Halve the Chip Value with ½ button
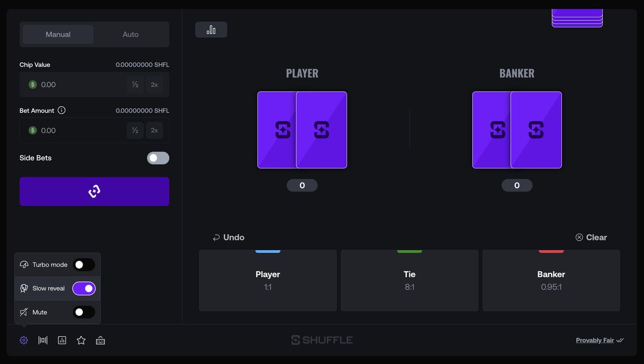This screenshot has width=644, height=364. 135,84
